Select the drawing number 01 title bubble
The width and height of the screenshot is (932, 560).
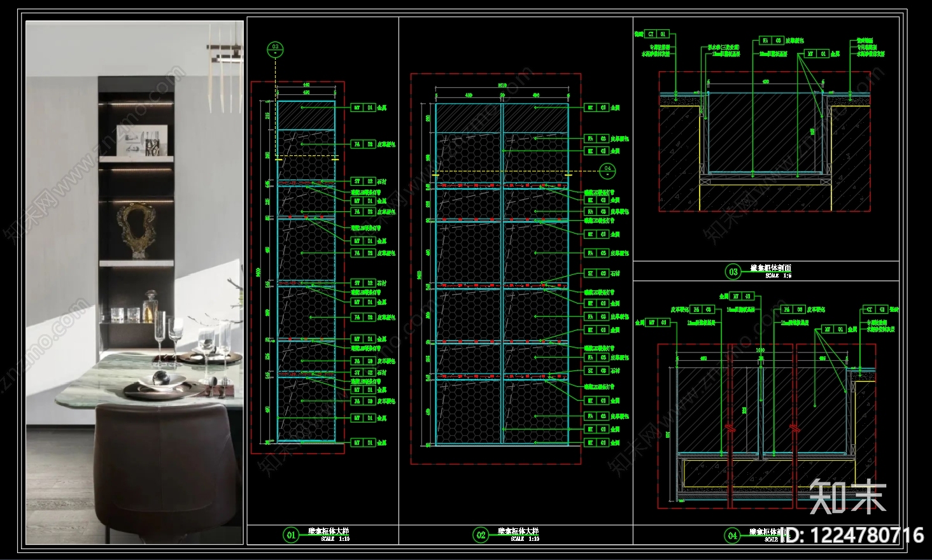(291, 535)
